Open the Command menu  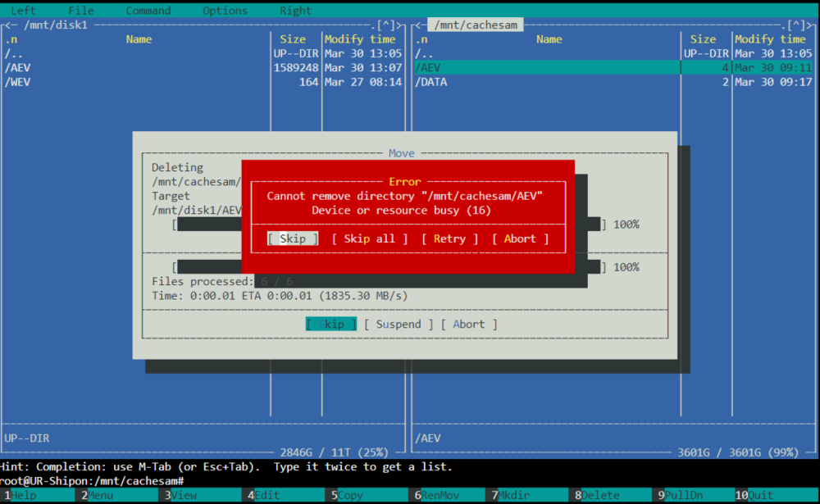tap(148, 11)
